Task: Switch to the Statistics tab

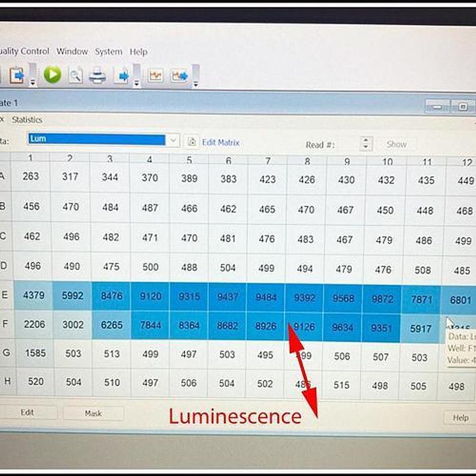Action: tap(27, 120)
